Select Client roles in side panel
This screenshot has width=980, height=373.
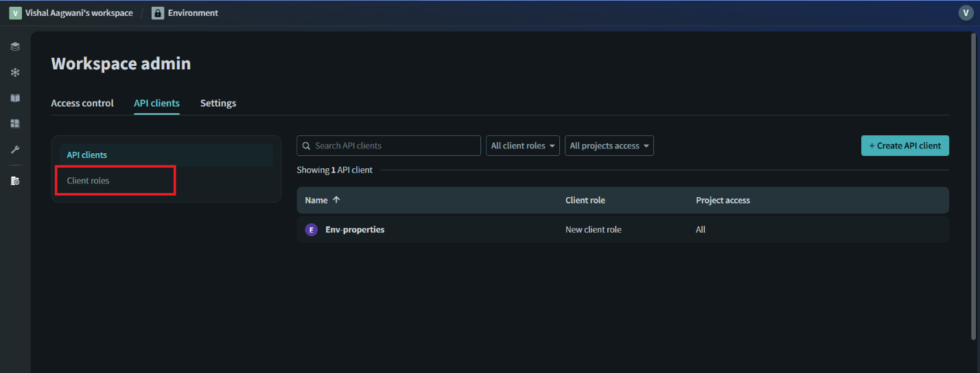tap(88, 181)
